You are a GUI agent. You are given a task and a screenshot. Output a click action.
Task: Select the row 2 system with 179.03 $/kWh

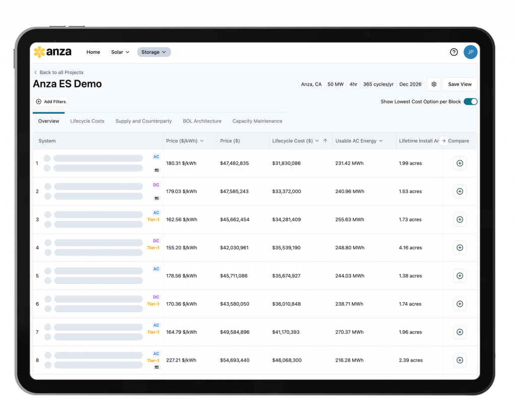(98, 191)
